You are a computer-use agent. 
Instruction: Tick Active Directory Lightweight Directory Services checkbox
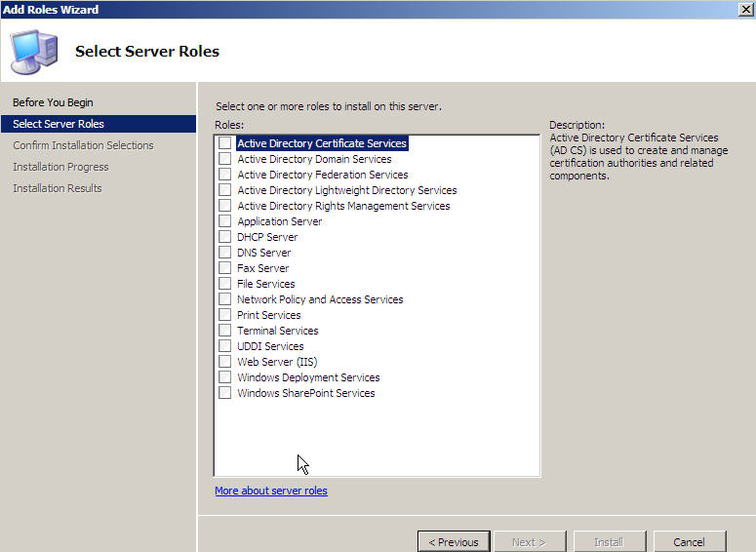(x=224, y=190)
